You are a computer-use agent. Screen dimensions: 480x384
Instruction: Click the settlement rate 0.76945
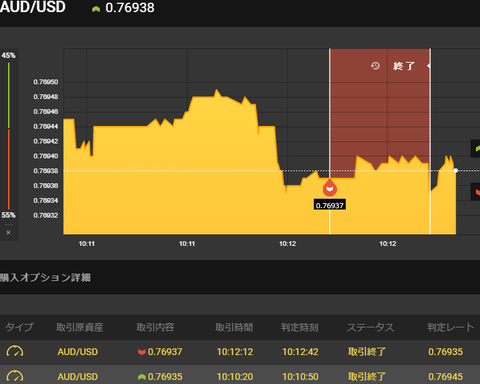pyautogui.click(x=446, y=377)
